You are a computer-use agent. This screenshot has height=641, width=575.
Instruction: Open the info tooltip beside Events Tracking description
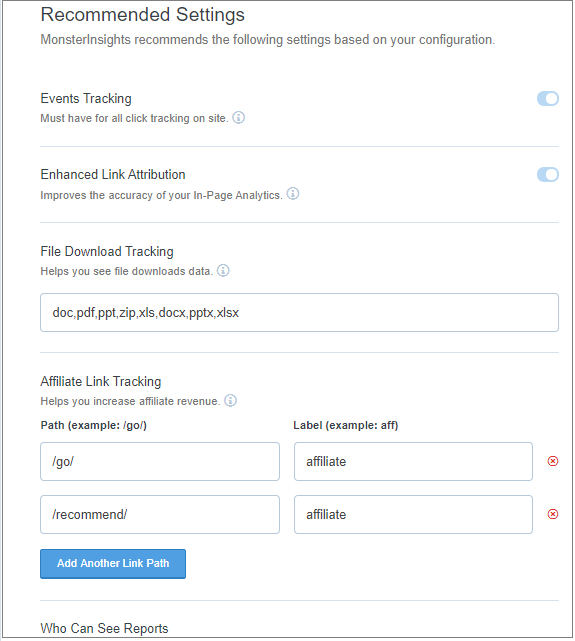pos(239,118)
